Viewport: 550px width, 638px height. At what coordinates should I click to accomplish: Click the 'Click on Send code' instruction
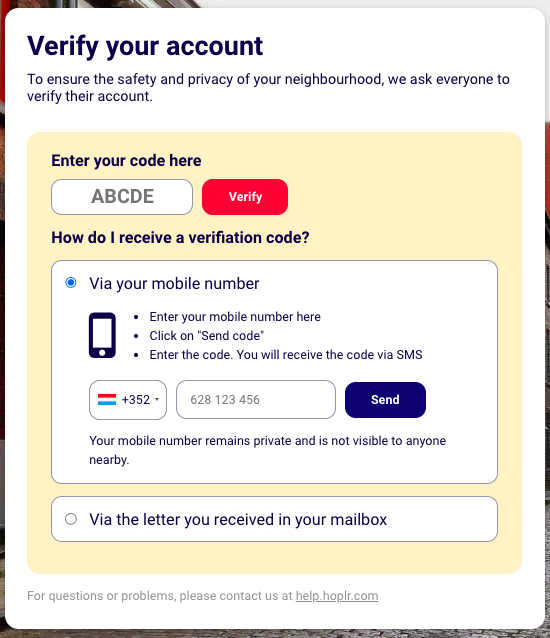[207, 336]
